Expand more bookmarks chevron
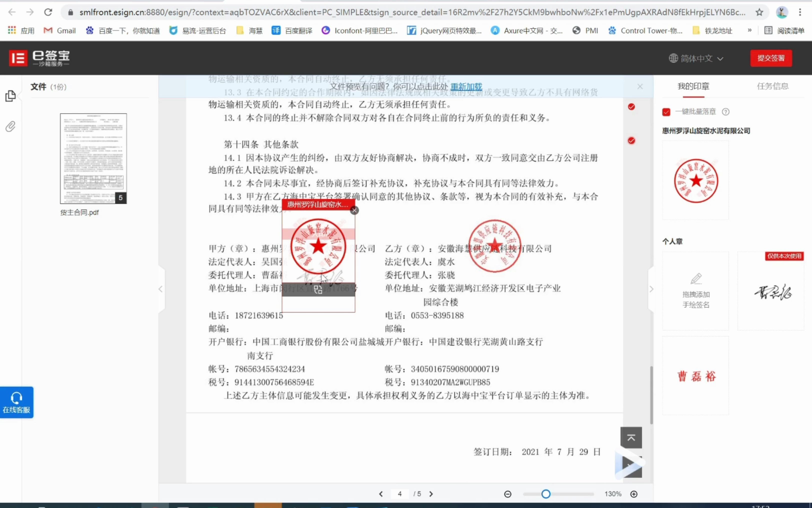 749,30
